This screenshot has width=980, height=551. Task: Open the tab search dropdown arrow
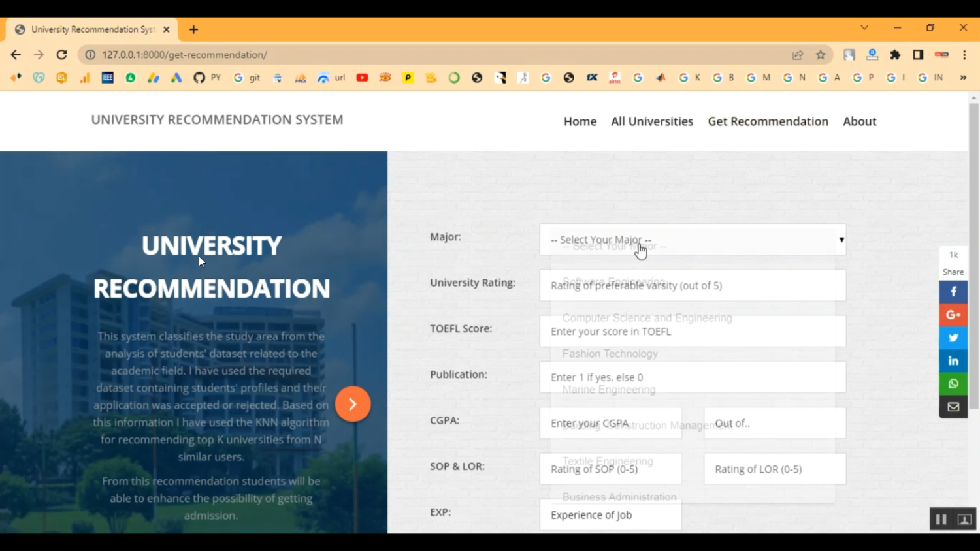(864, 28)
